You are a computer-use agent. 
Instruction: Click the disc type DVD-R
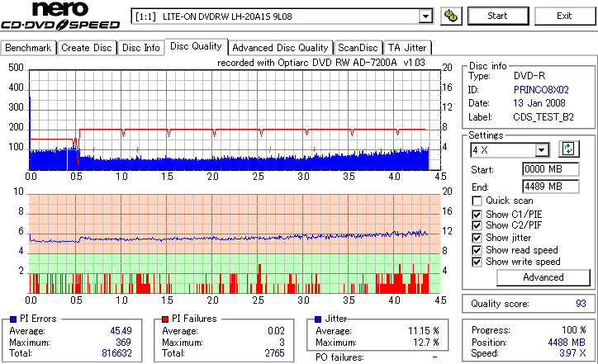[x=529, y=76]
